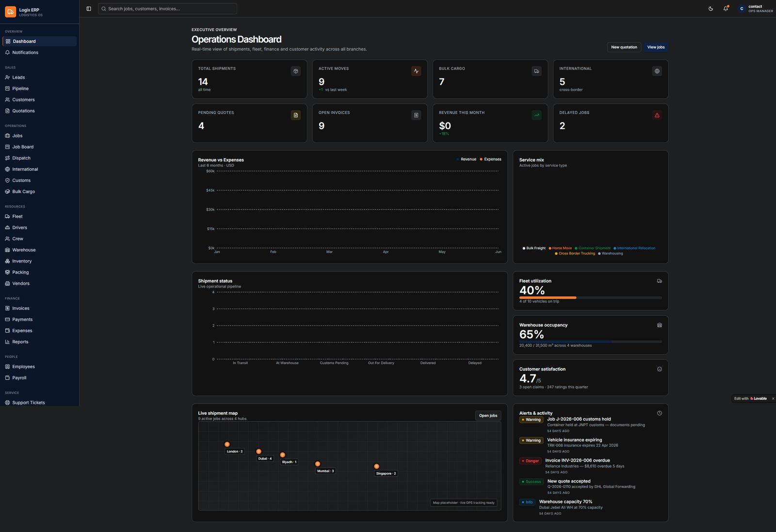Click the Warehouse occupancy building icon

[x=660, y=325]
